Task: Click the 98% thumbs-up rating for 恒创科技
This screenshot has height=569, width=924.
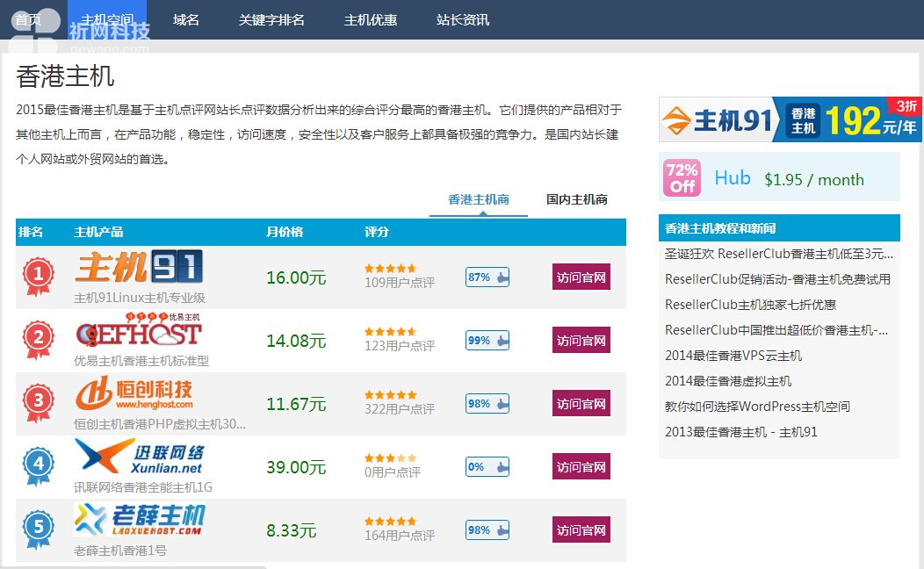Action: coord(487,404)
